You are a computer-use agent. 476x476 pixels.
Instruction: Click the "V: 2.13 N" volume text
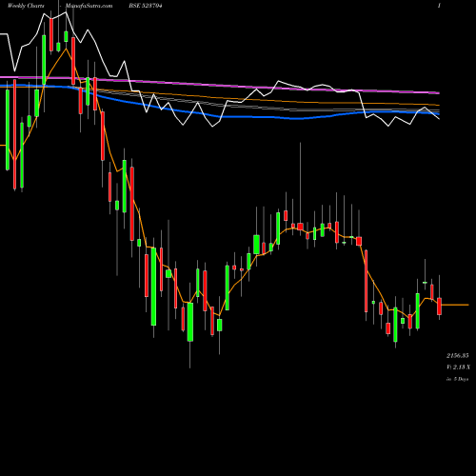pyautogui.click(x=458, y=367)
